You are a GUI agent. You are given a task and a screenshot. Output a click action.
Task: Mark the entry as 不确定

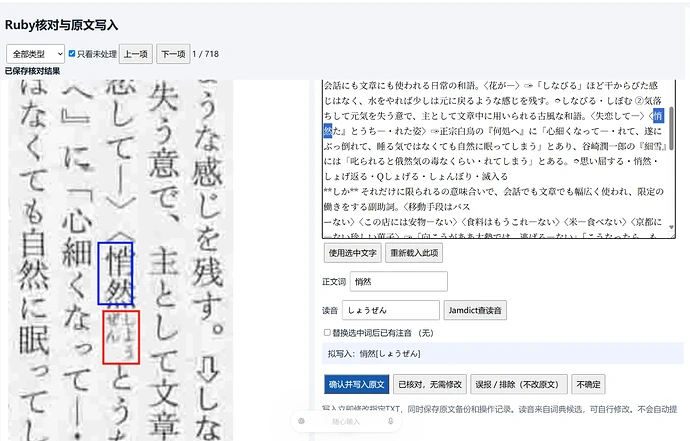[x=588, y=384]
